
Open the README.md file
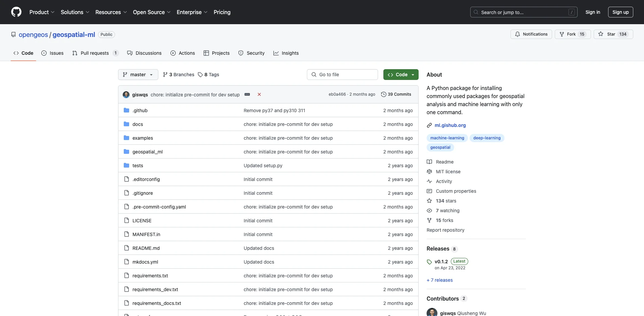tap(146, 248)
